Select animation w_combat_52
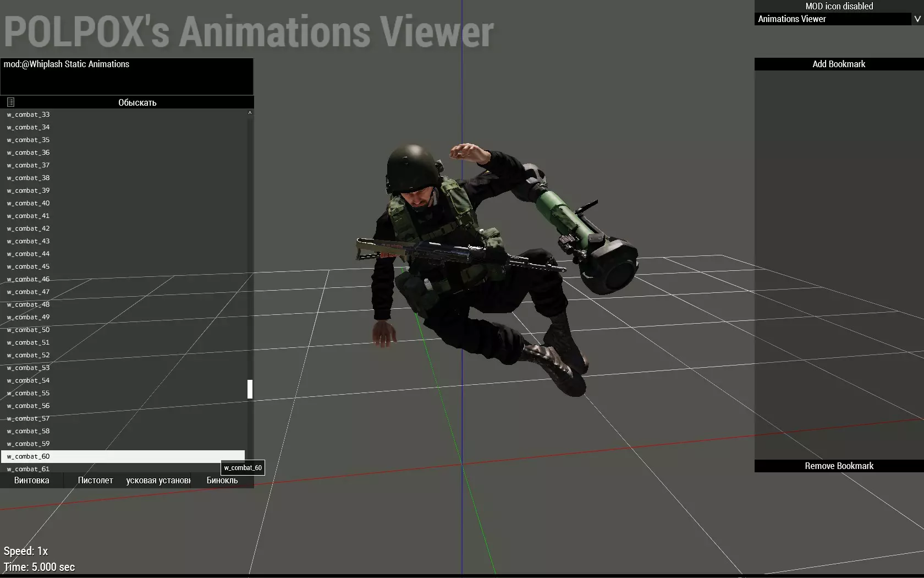The width and height of the screenshot is (924, 578). (x=123, y=355)
